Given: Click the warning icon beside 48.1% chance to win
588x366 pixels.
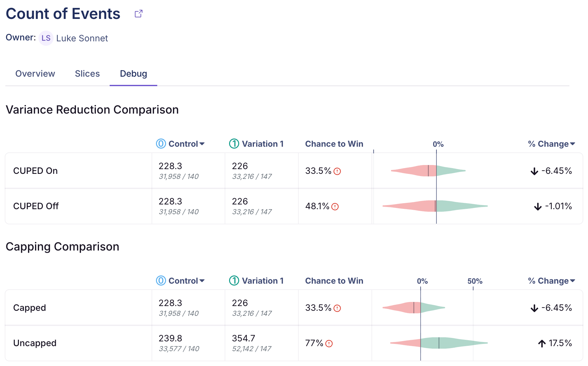Looking at the screenshot, I should point(335,207).
